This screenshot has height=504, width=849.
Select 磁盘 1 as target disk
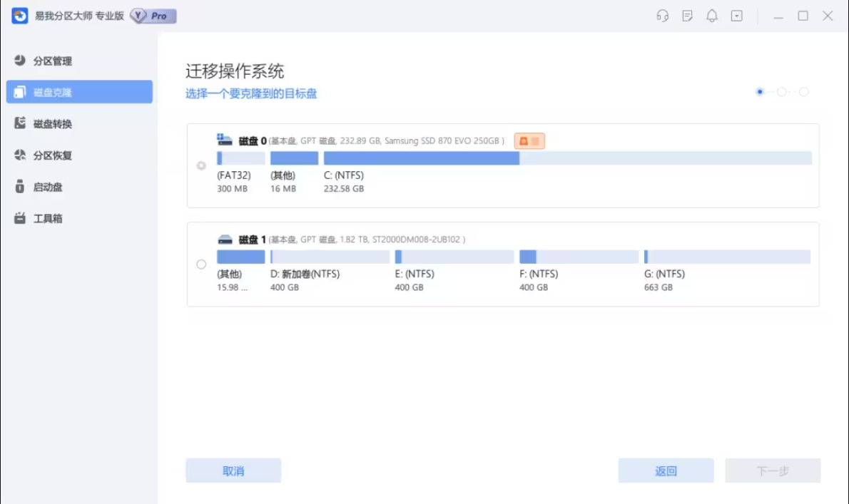pyautogui.click(x=201, y=264)
